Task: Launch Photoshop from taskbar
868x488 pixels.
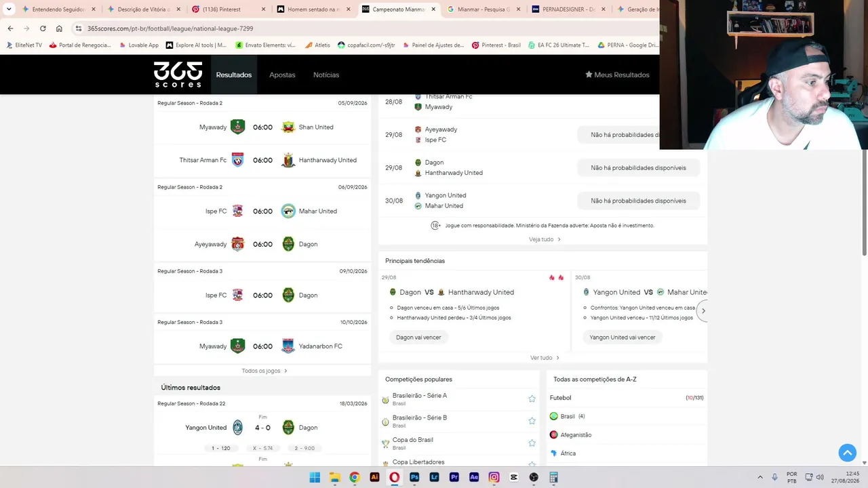Action: [x=414, y=477]
